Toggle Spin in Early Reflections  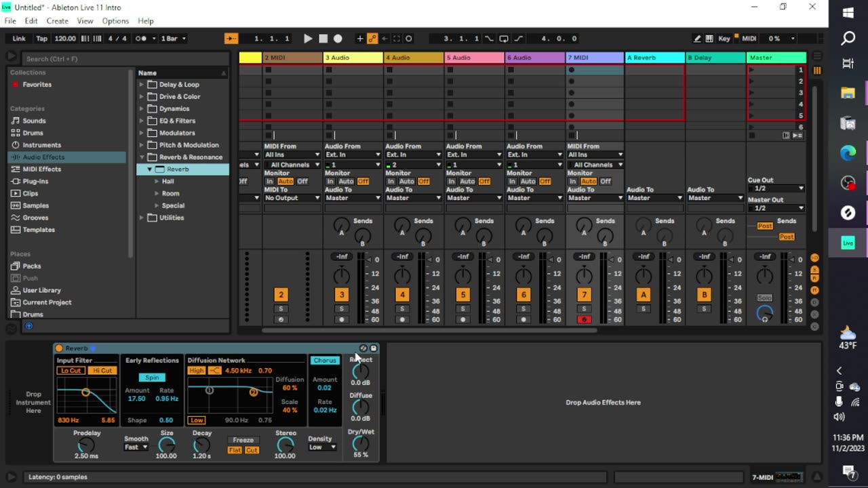point(152,378)
